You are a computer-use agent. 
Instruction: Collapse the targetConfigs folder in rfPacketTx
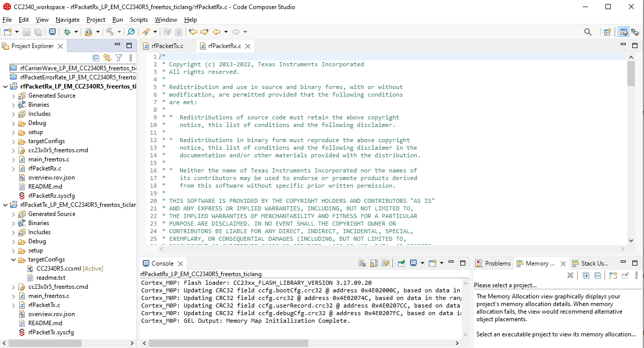[x=14, y=259]
